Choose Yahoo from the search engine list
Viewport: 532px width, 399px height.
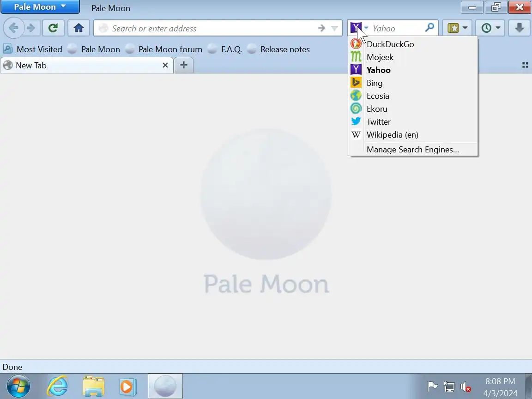pyautogui.click(x=413, y=70)
